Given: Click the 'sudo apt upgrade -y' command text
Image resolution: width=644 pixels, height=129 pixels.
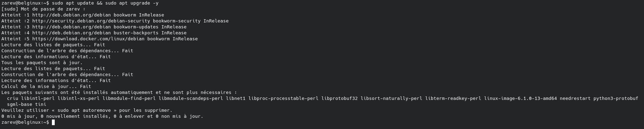Looking at the screenshot, I should [x=132, y=3].
